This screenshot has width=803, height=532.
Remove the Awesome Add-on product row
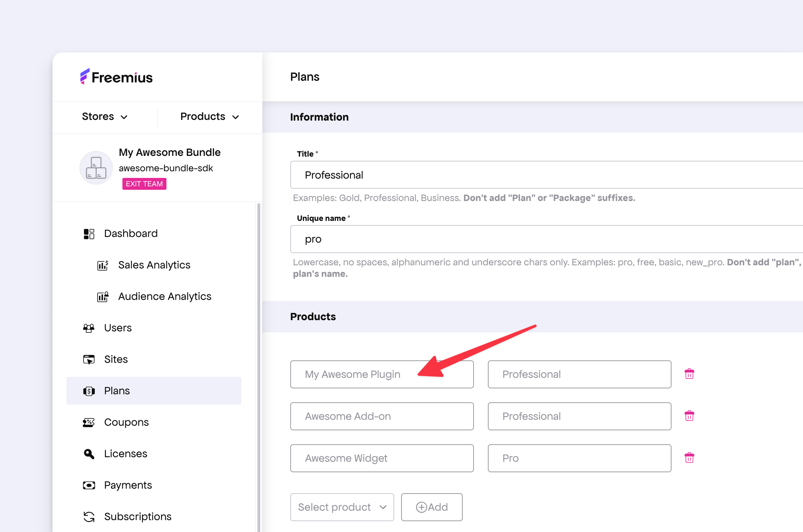tap(689, 416)
